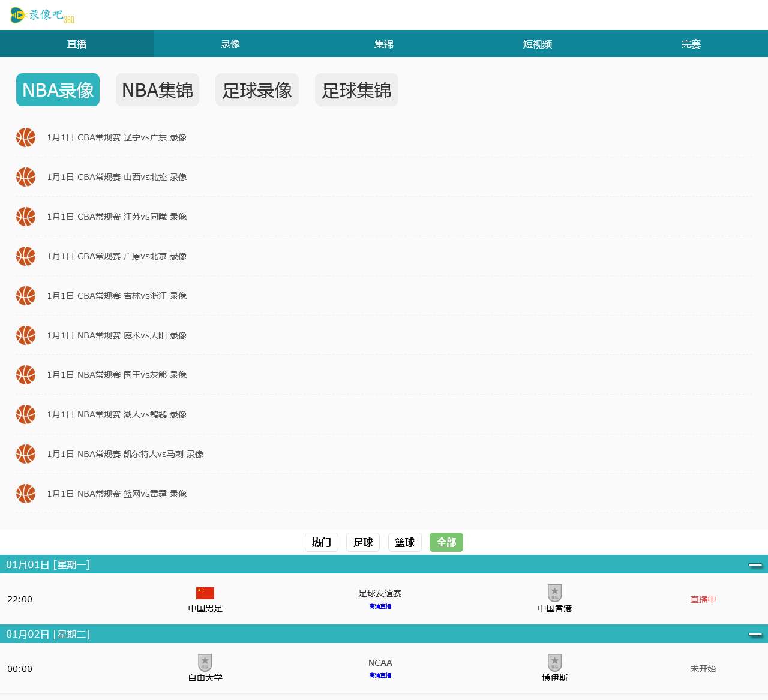Click basketball icon beside 吉林vs浙江 录像
The height and width of the screenshot is (700, 768).
tap(26, 296)
